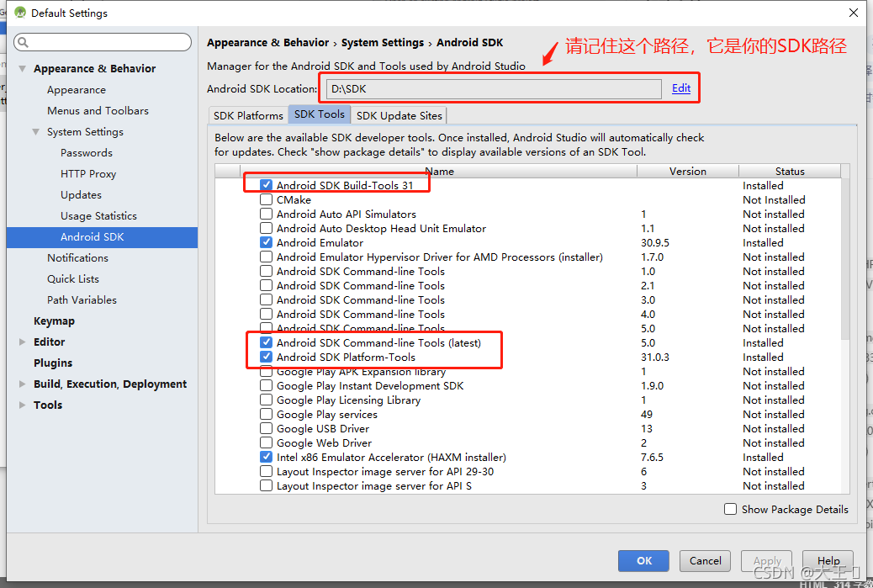Sort by the Version column header
Screen dimensions: 873x588
[x=688, y=171]
